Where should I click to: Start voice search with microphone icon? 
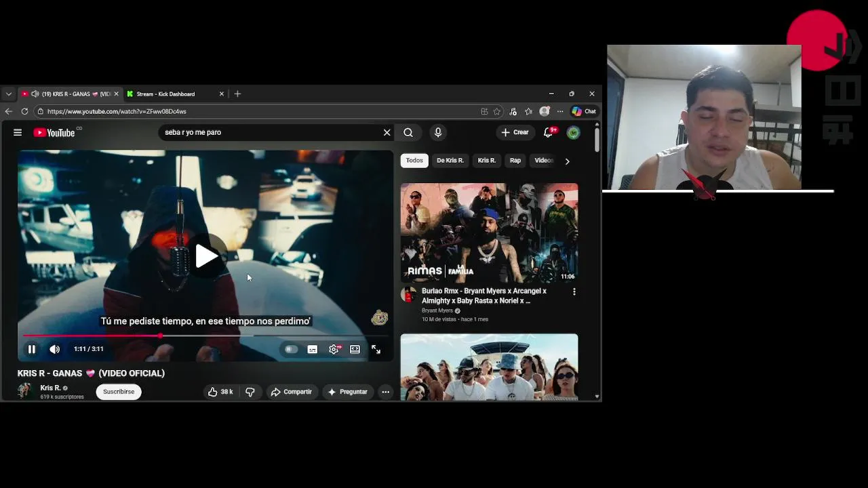438,133
